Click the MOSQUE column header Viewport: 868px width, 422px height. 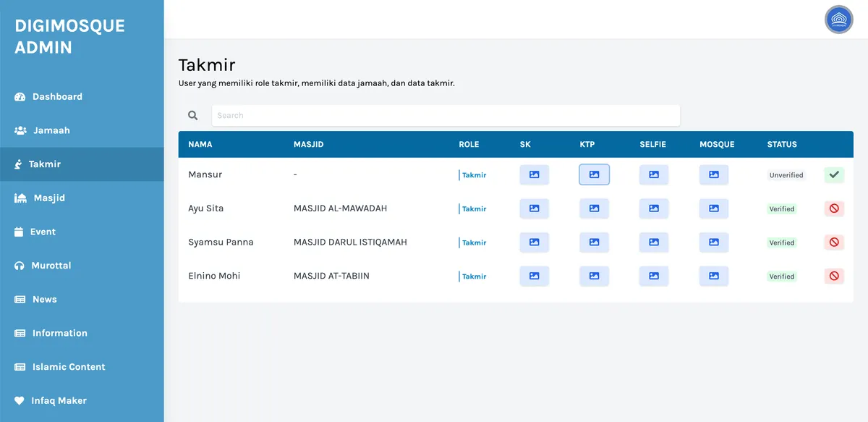717,144
